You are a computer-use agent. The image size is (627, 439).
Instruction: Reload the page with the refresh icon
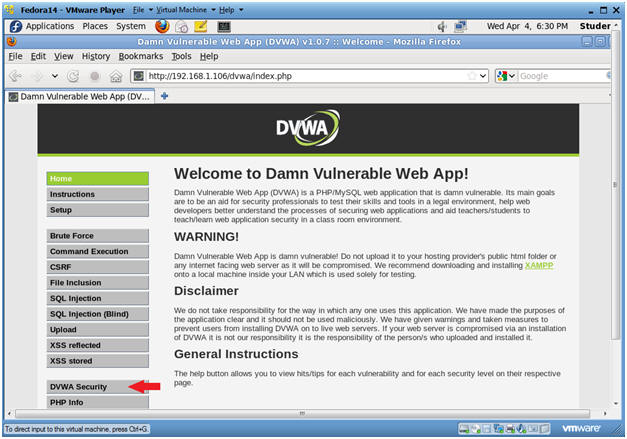tap(73, 76)
